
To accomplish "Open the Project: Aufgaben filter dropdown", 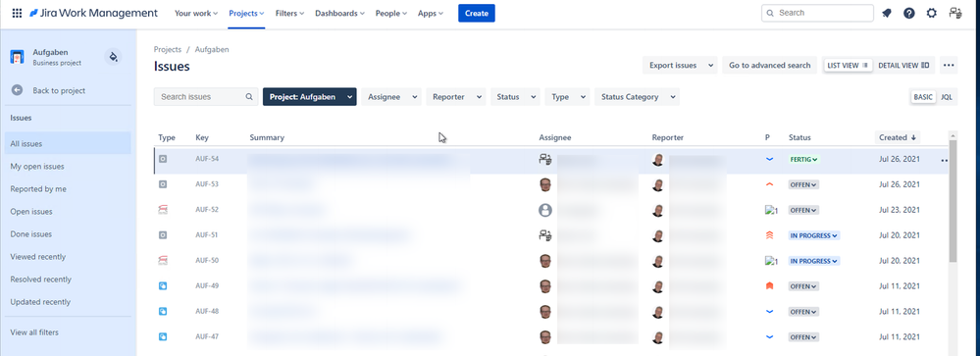I will 309,97.
